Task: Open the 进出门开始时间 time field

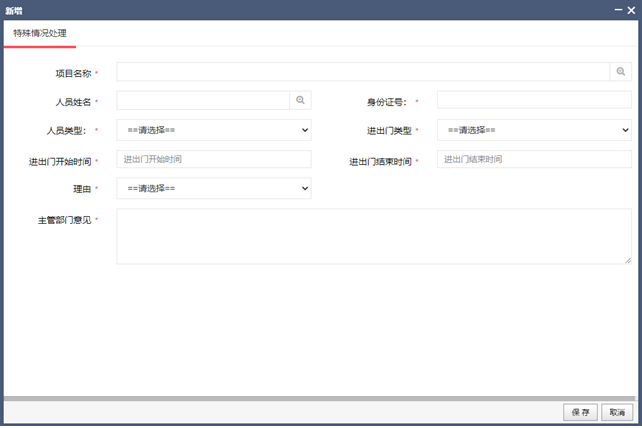Action: (x=213, y=159)
